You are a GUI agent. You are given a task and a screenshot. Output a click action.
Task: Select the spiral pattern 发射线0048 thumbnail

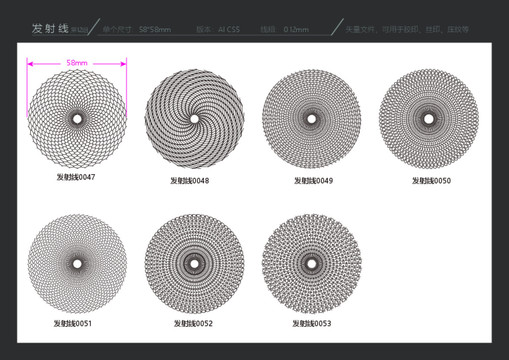[194, 119]
